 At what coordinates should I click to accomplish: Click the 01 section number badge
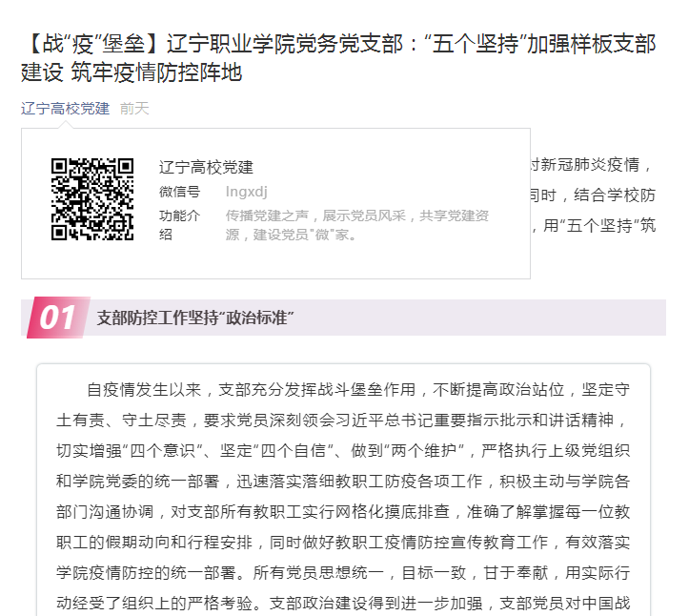point(58,318)
